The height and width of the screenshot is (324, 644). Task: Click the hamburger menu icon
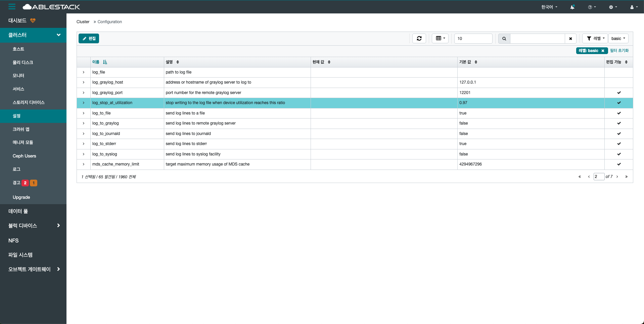pyautogui.click(x=12, y=7)
